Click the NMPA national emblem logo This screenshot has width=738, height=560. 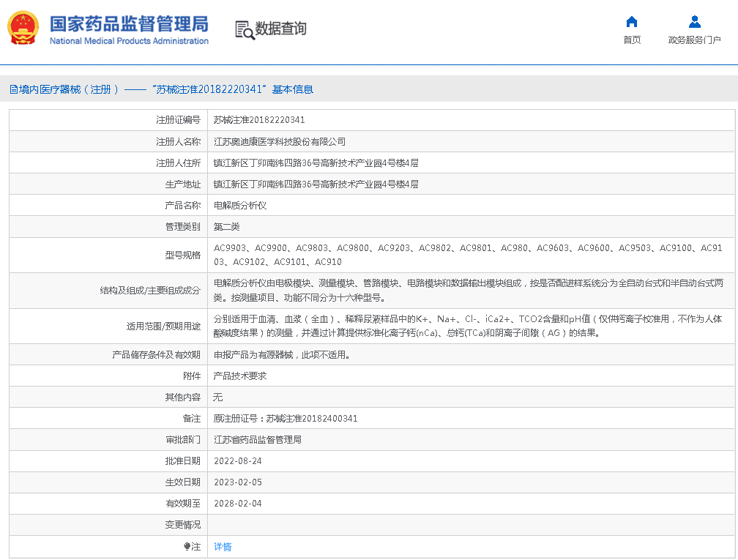24,29
